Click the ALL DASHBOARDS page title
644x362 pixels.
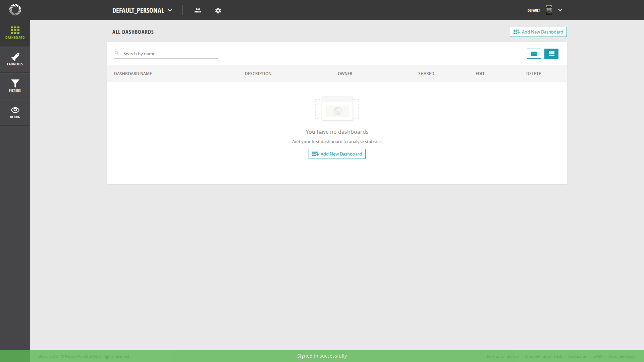coord(133,32)
